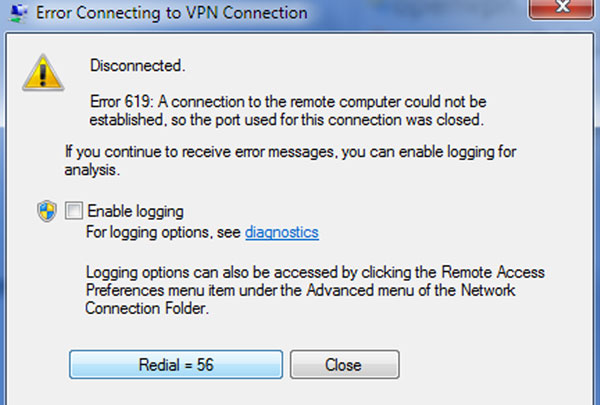Click the "Error 619" message line
This screenshot has width=600, height=405.
click(288, 102)
